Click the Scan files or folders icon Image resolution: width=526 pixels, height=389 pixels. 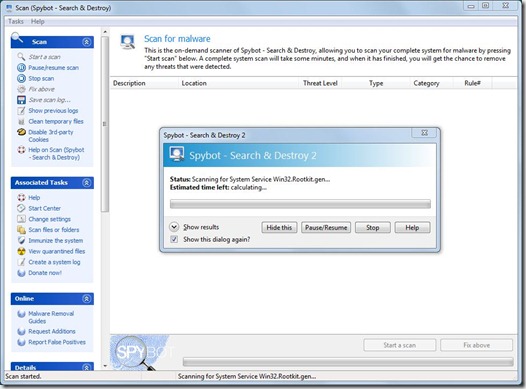pyautogui.click(x=21, y=230)
